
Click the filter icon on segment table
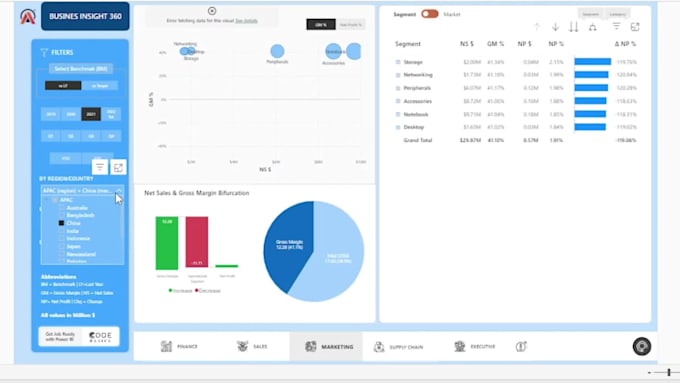pyautogui.click(x=616, y=27)
